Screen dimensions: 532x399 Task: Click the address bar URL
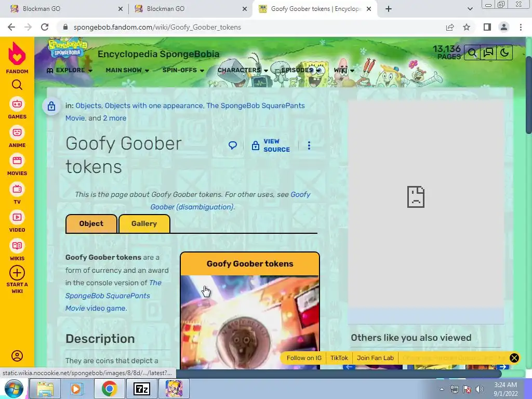click(157, 27)
